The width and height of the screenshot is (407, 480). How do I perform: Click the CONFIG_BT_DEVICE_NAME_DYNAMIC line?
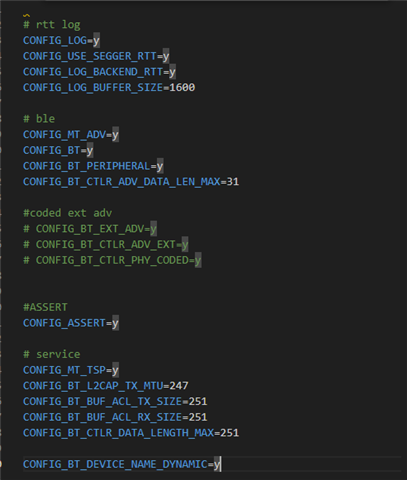tap(122, 464)
